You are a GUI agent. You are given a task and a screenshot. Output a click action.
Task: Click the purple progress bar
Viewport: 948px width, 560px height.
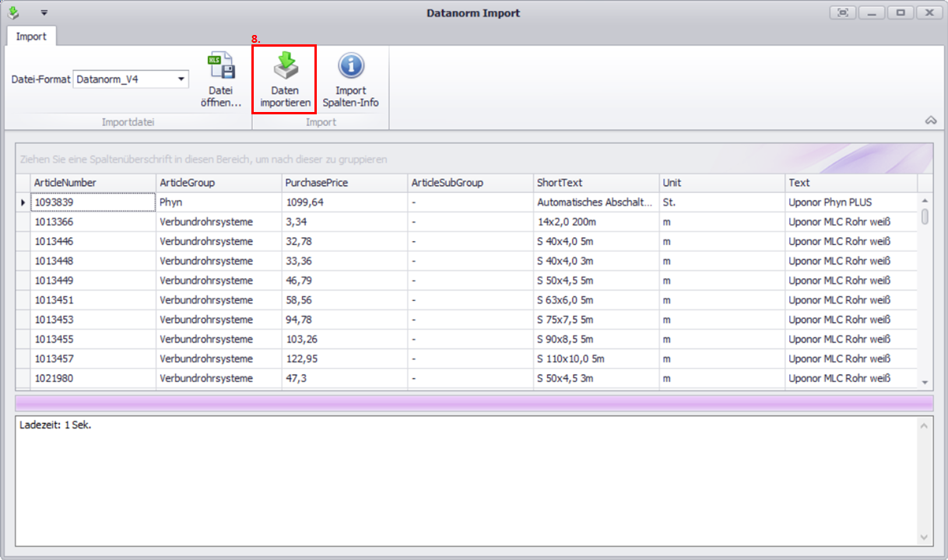(x=473, y=403)
